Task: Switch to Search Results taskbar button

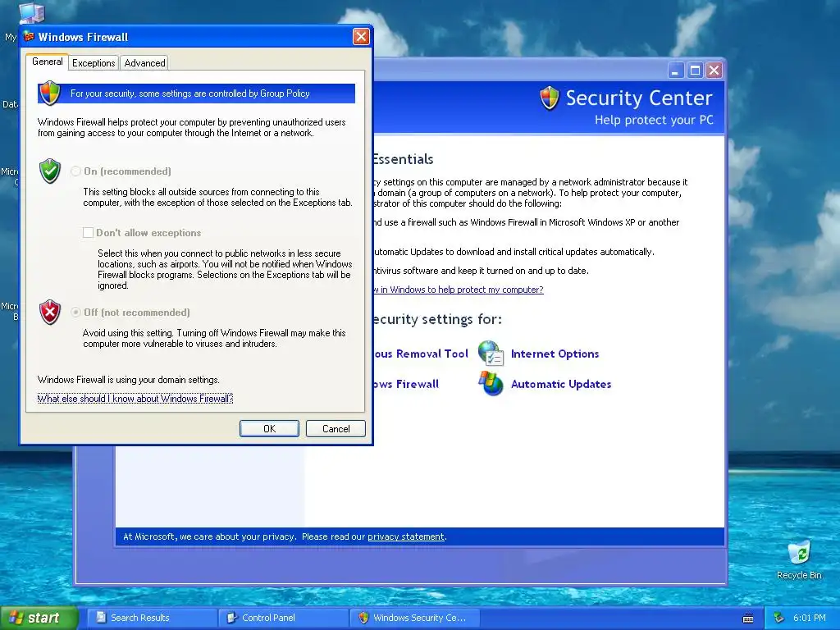Action: [152, 618]
